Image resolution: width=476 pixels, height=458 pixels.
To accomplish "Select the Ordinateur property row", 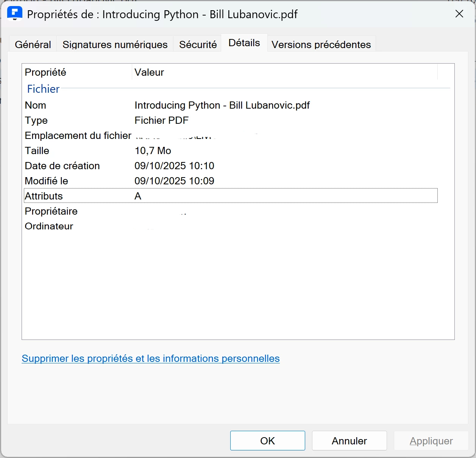I will pyautogui.click(x=231, y=226).
